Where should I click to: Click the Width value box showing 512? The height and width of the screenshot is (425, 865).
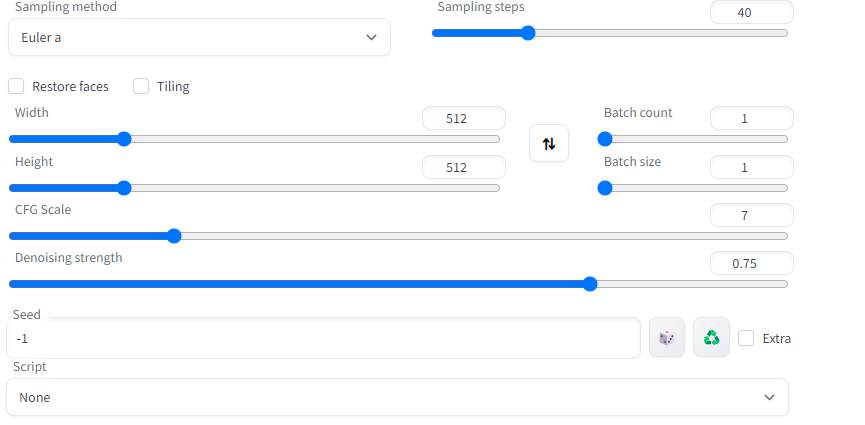[463, 118]
